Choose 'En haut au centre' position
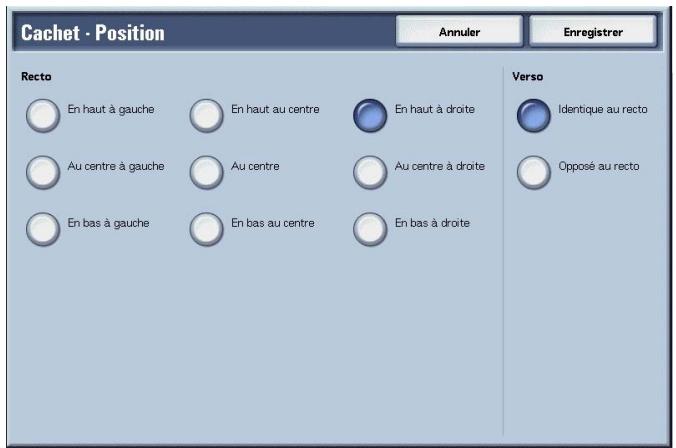This screenshot has height=448, width=676. (207, 116)
